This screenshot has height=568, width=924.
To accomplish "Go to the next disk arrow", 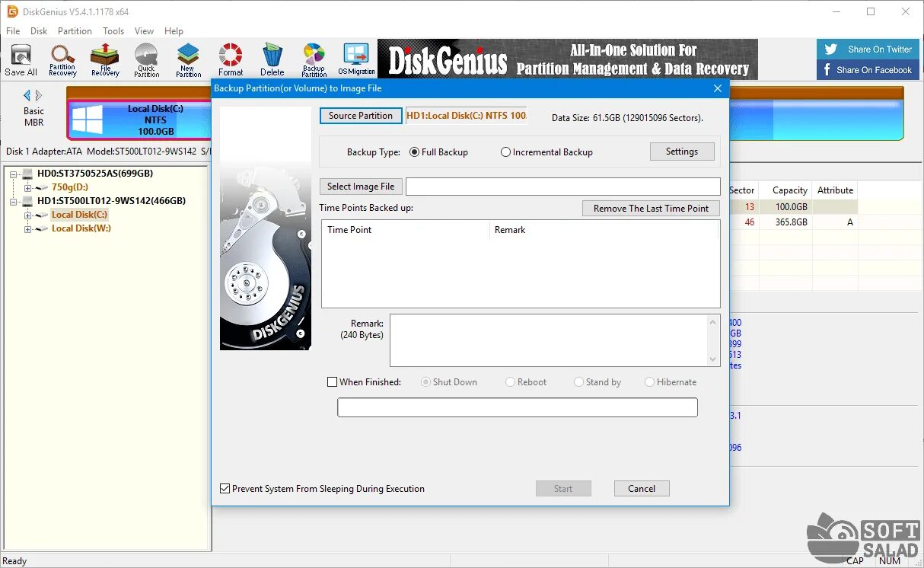I will [x=39, y=95].
